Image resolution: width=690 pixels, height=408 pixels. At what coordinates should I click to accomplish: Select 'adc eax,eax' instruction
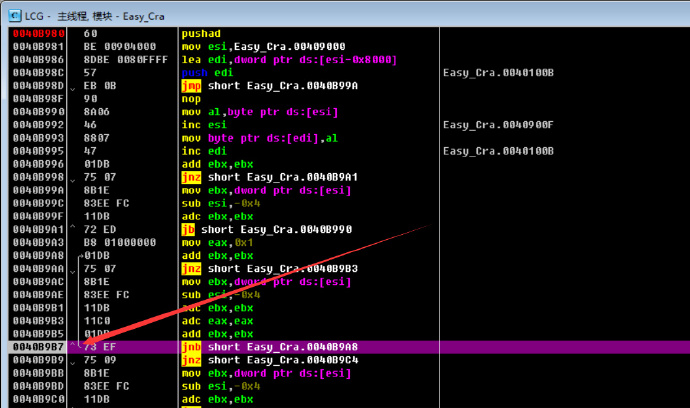pos(217,321)
